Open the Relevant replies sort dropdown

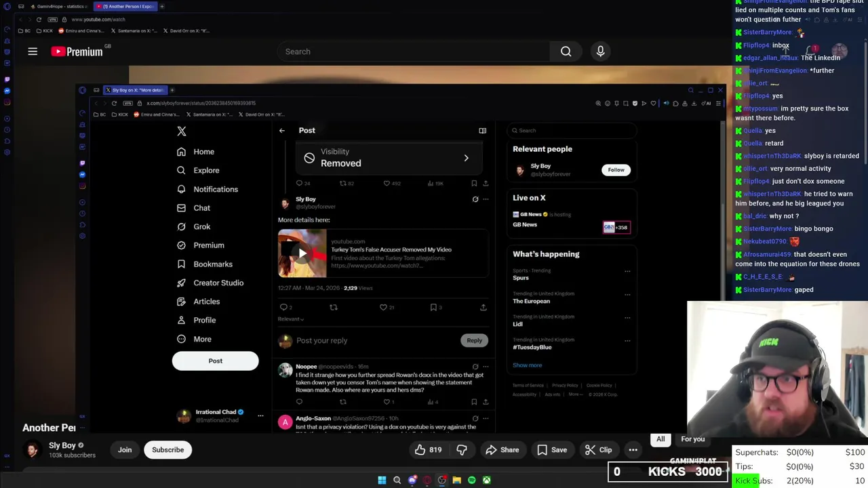(x=291, y=319)
